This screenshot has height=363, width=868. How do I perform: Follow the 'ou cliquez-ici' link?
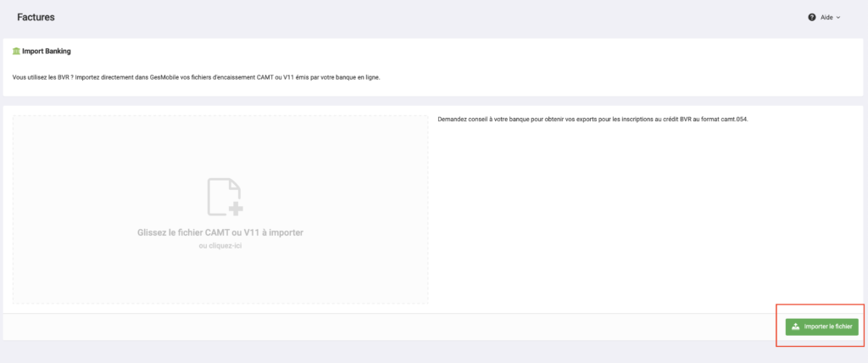pos(220,246)
